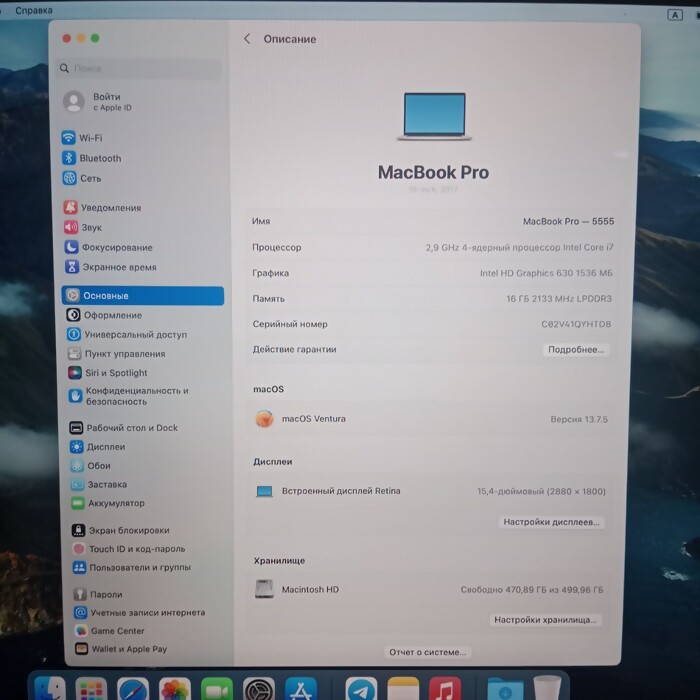Select Экран блокировки lock screen
The image size is (700, 700).
pyautogui.click(x=121, y=530)
